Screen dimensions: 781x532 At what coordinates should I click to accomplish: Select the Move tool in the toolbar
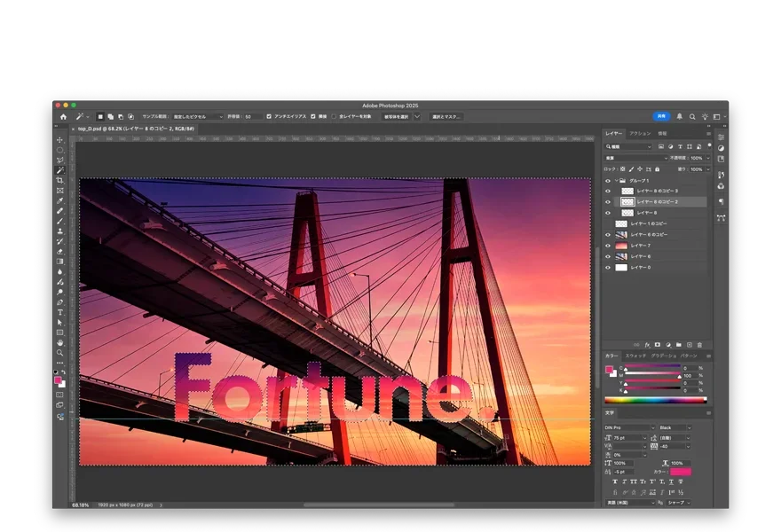[x=60, y=140]
